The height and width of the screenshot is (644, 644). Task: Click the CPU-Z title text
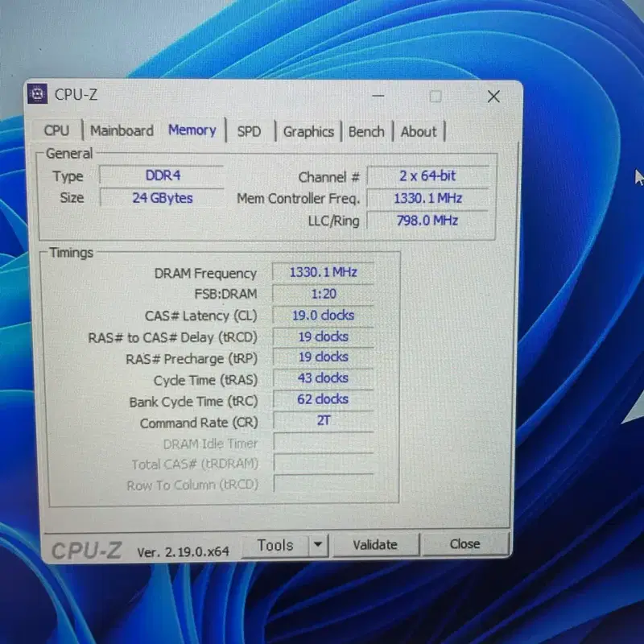click(x=76, y=95)
